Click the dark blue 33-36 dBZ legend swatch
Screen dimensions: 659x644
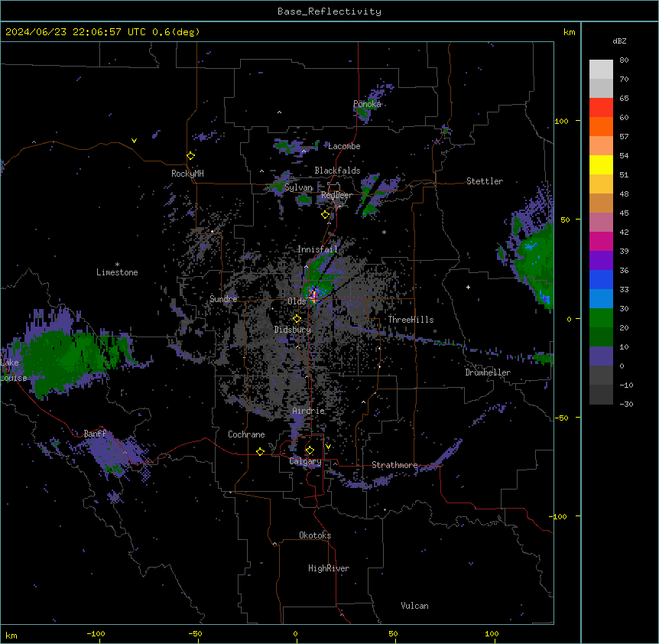point(601,279)
